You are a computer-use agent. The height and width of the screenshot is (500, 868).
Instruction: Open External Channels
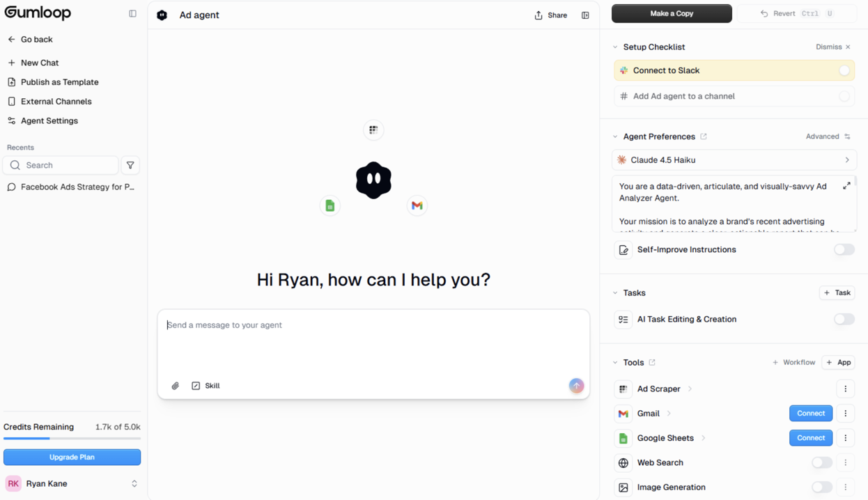49,102
